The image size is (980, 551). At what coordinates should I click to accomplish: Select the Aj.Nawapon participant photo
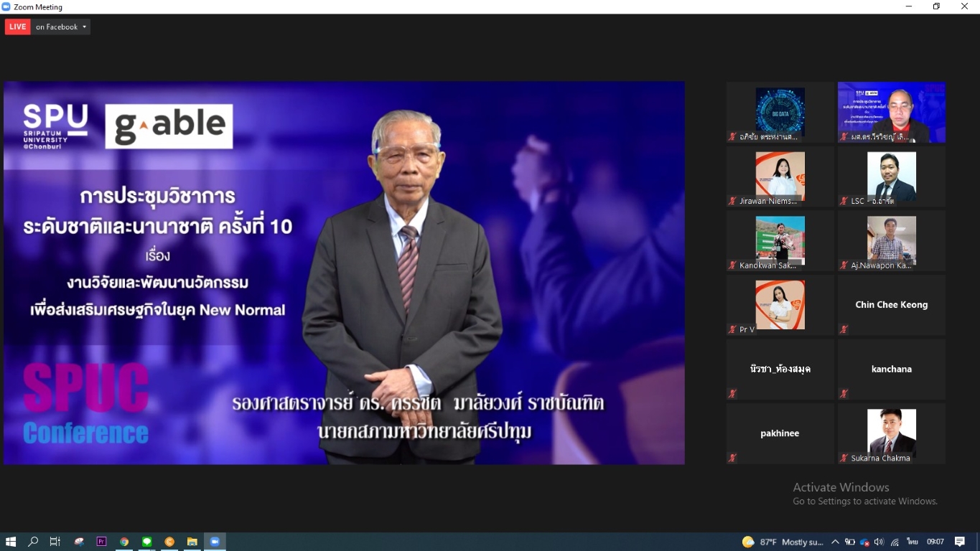tap(892, 240)
